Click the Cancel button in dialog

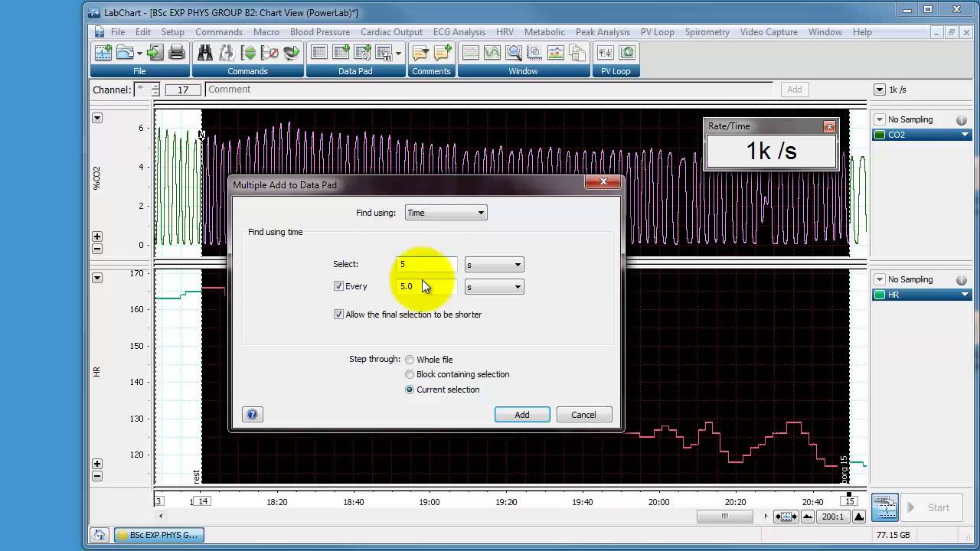click(583, 415)
